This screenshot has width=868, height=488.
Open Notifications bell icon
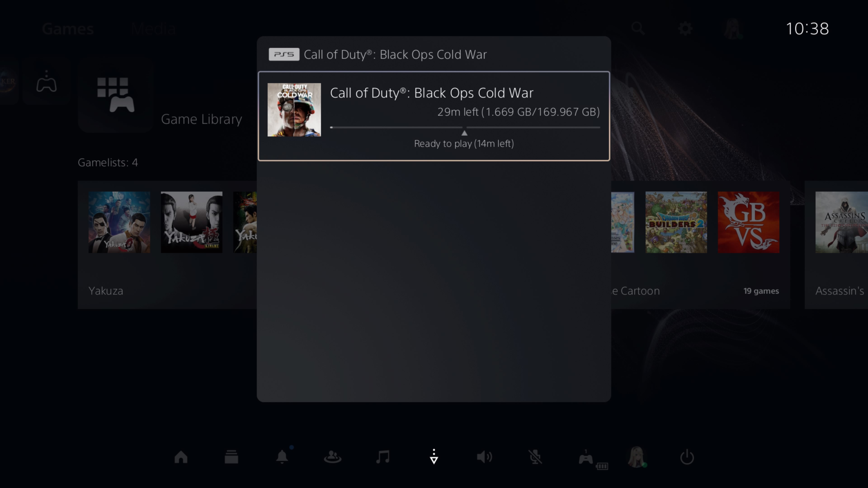pyautogui.click(x=282, y=457)
